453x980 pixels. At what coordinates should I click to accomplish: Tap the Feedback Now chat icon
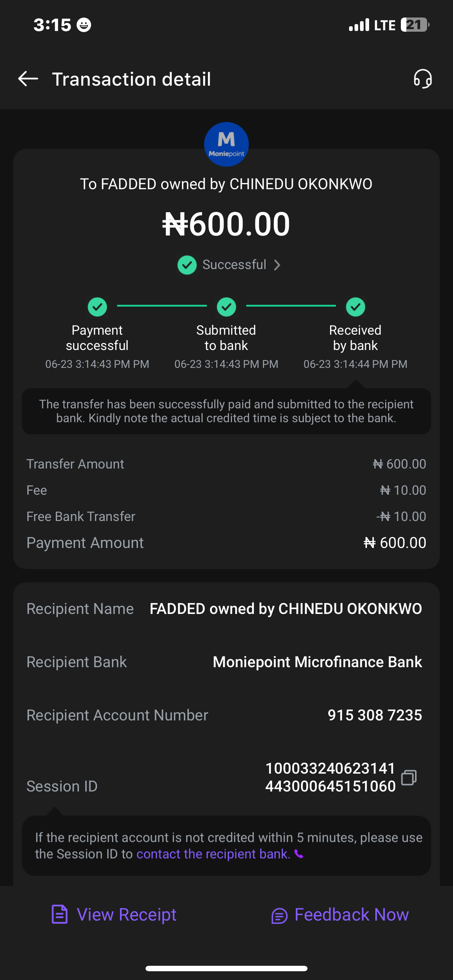coord(279,915)
